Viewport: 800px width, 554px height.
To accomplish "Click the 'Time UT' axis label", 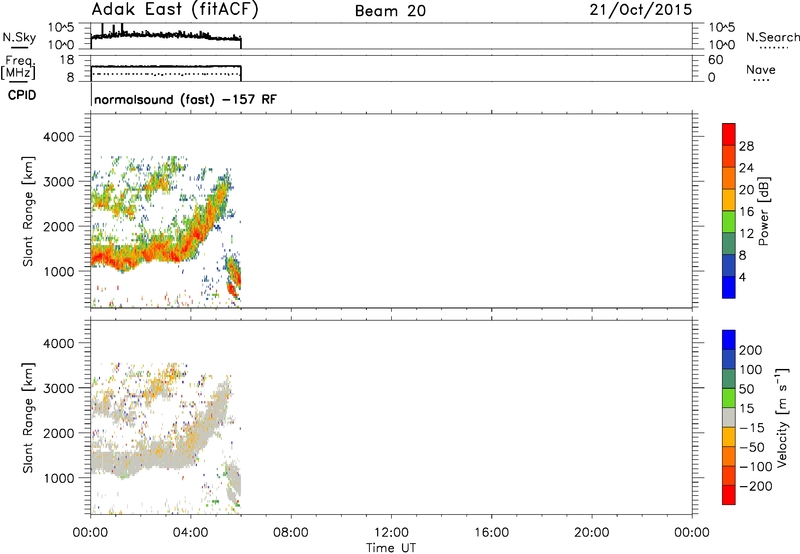I will (391, 548).
